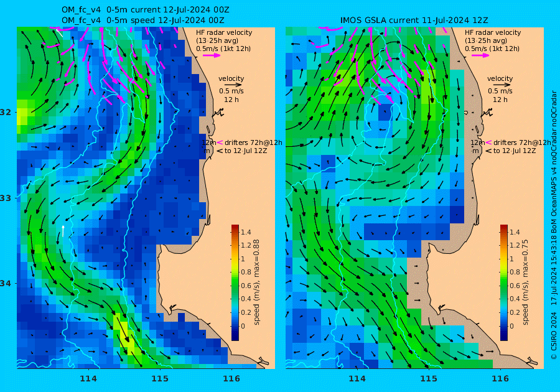Click 'to 12 Jul 12Z' text on left map

coord(246,151)
